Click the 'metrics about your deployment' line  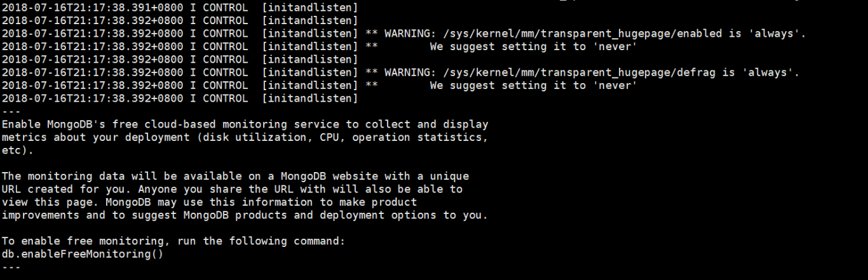(245, 137)
